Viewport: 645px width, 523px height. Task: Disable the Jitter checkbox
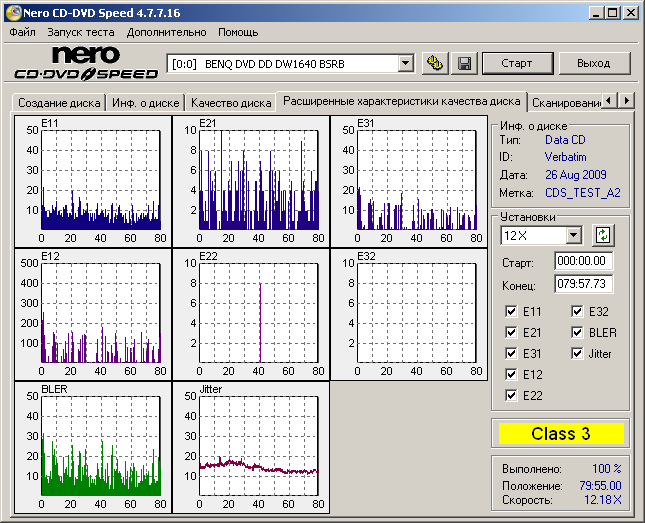click(x=577, y=353)
